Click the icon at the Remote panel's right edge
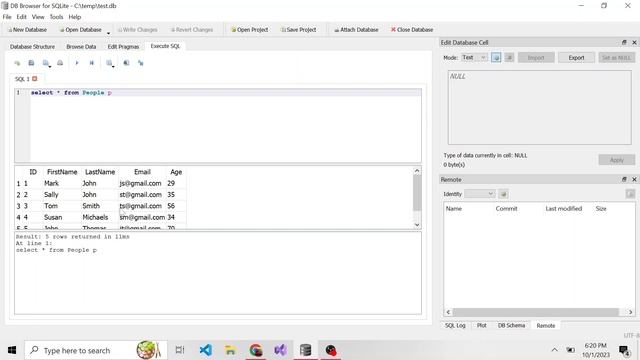The width and height of the screenshot is (640, 360). point(630,194)
